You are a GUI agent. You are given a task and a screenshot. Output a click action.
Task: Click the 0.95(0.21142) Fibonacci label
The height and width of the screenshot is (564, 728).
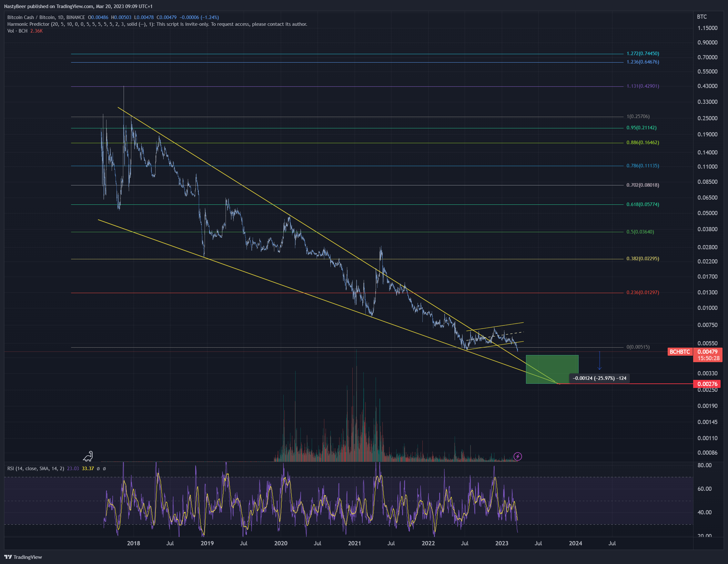tap(641, 128)
